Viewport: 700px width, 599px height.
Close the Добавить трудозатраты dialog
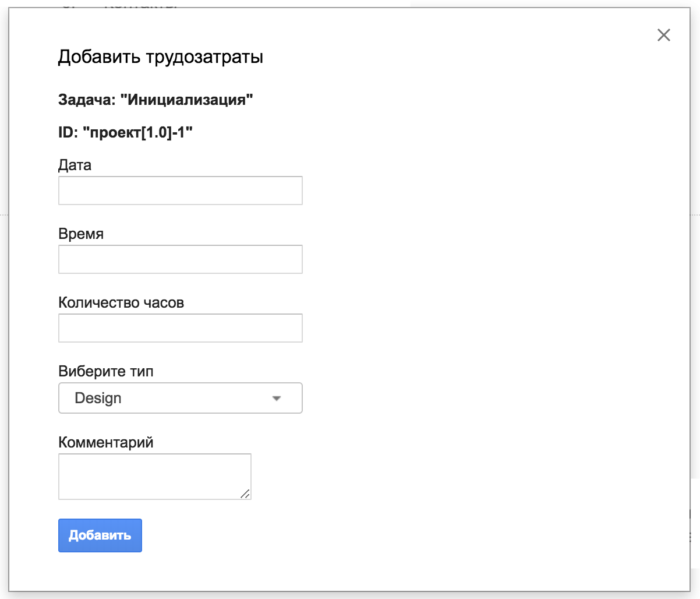click(x=663, y=35)
